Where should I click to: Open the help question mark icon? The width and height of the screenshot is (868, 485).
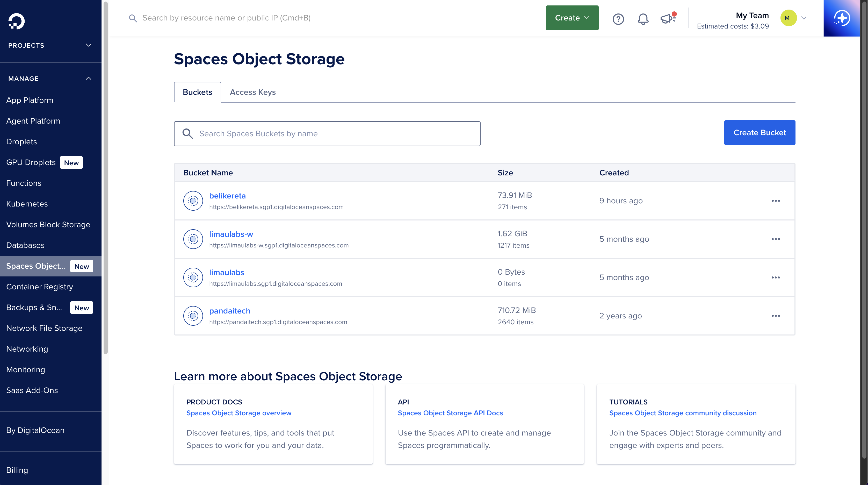618,19
